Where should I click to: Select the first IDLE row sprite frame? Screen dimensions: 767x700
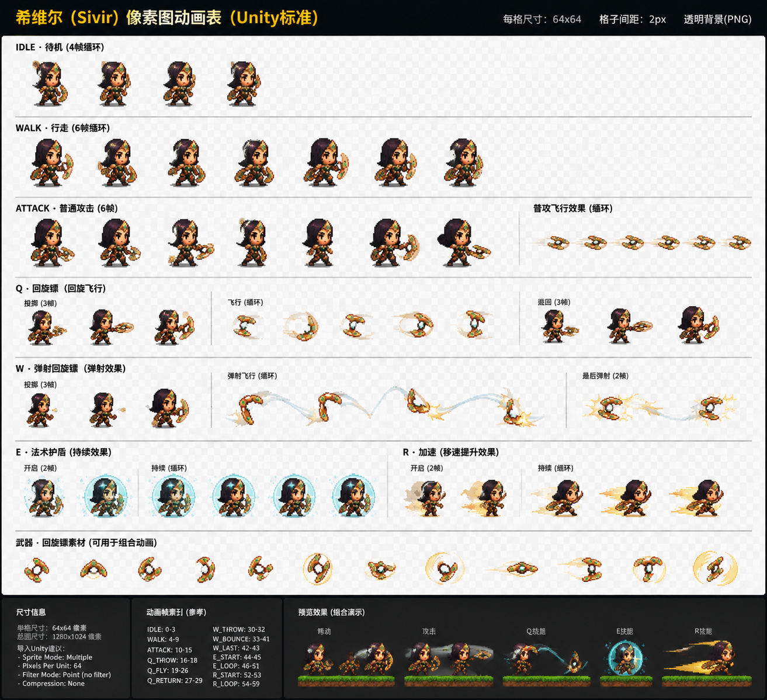49,84
